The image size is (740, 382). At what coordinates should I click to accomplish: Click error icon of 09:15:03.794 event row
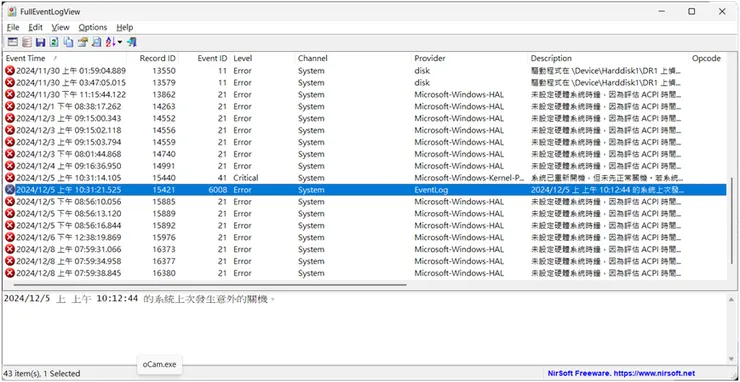(x=10, y=142)
